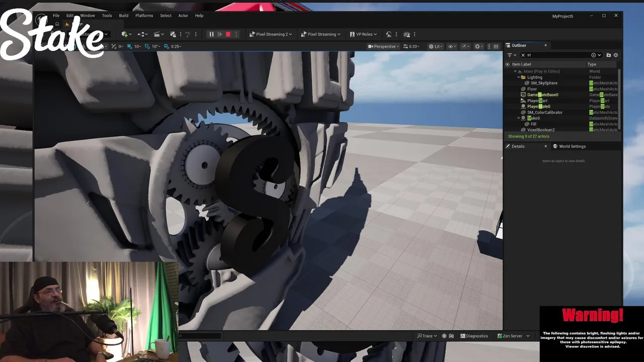Select the Outliner tab
This screenshot has height=362, width=644.
(519, 45)
